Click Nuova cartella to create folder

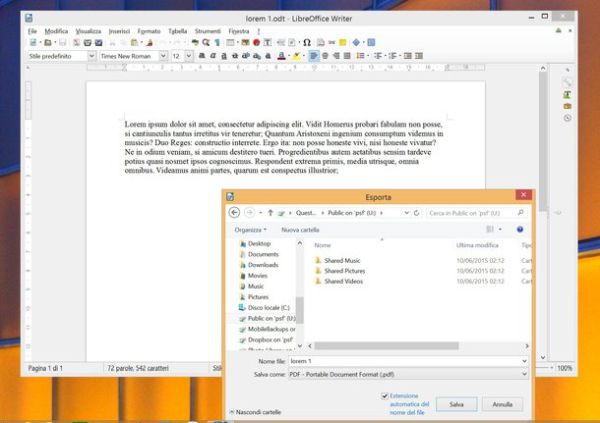[x=301, y=230]
